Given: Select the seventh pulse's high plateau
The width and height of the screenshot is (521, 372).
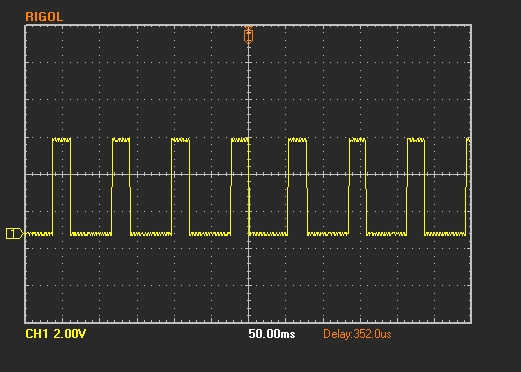Looking at the screenshot, I should click(416, 140).
